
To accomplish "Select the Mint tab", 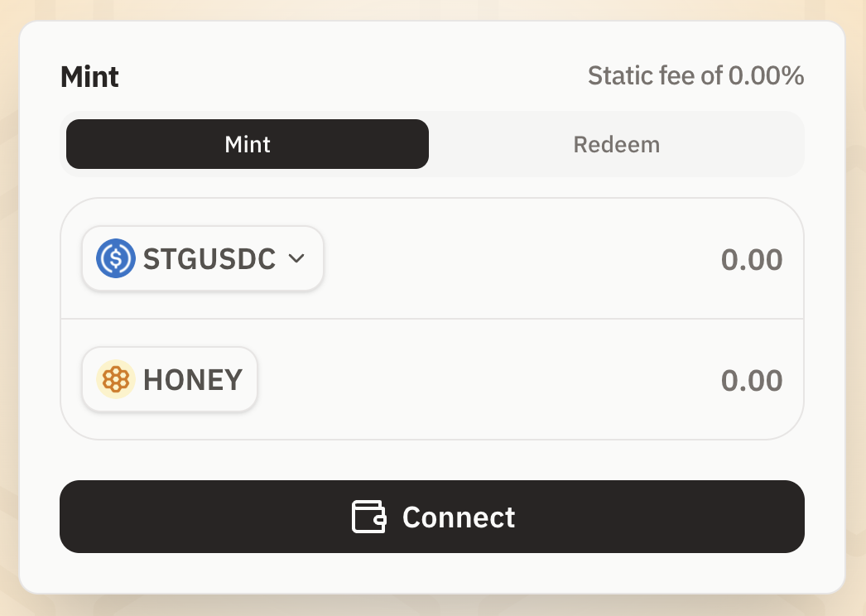I will (x=248, y=145).
